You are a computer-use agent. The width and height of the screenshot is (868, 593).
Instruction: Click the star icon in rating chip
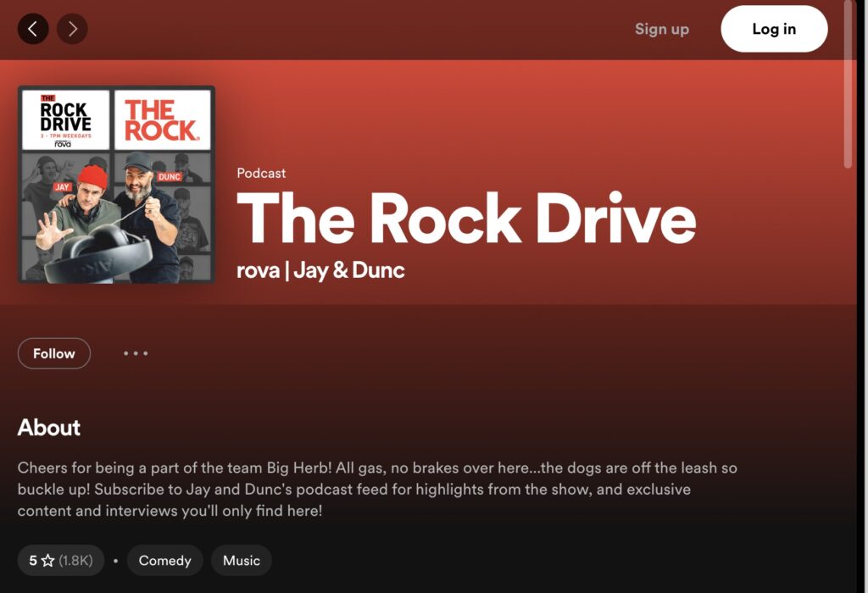pyautogui.click(x=47, y=561)
